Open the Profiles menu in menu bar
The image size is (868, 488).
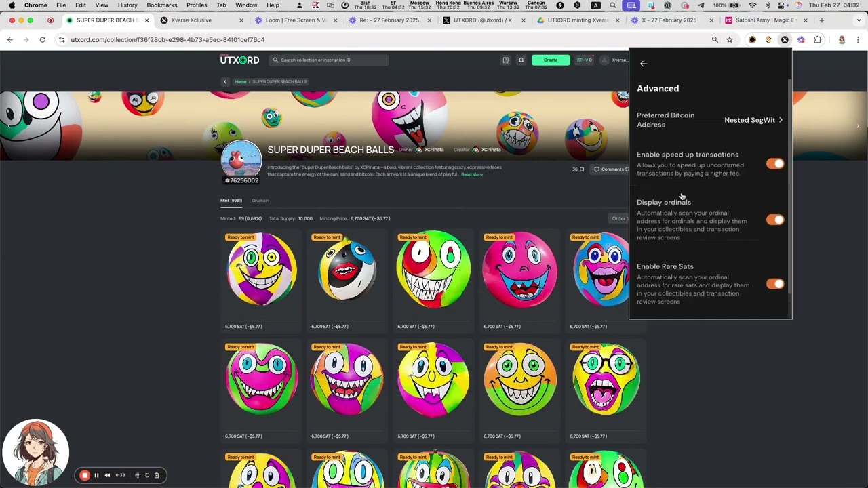coord(197,5)
